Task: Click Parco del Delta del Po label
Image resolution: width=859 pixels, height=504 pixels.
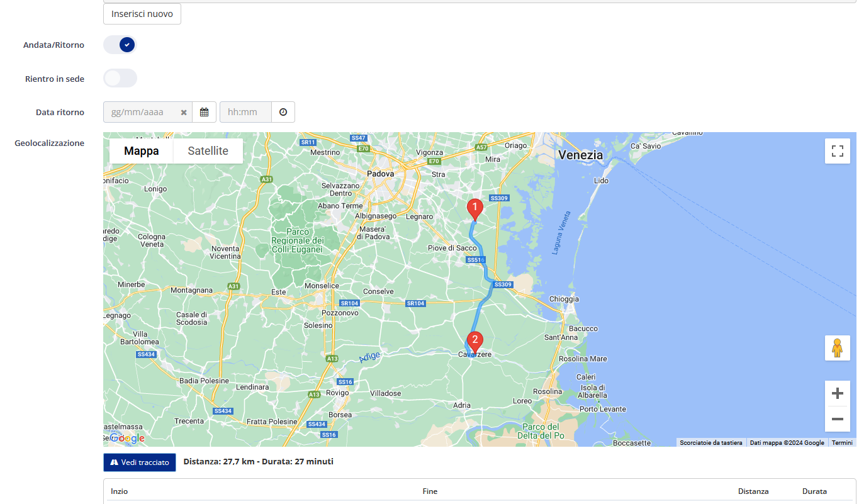Action: 540,431
